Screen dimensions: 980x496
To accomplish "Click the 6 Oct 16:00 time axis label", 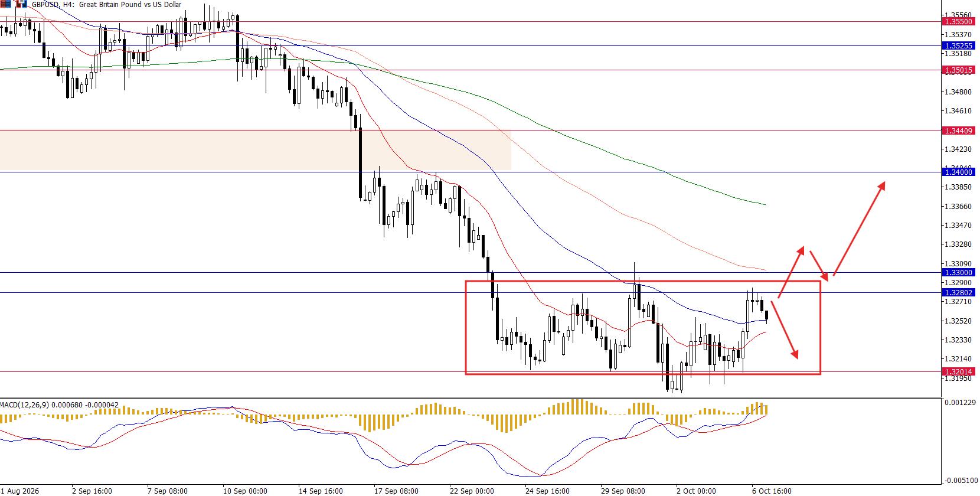I will 772,491.
